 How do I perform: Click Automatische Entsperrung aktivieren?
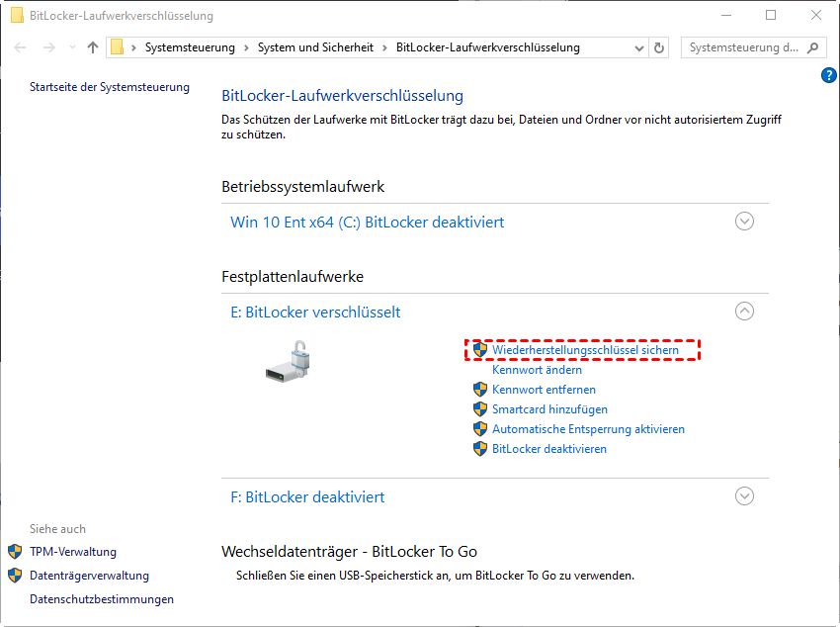(588, 429)
